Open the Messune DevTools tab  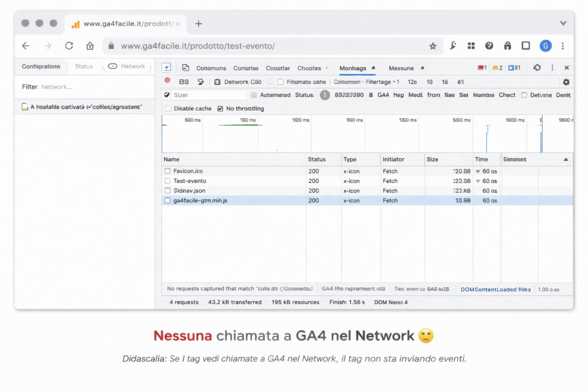tap(401, 68)
